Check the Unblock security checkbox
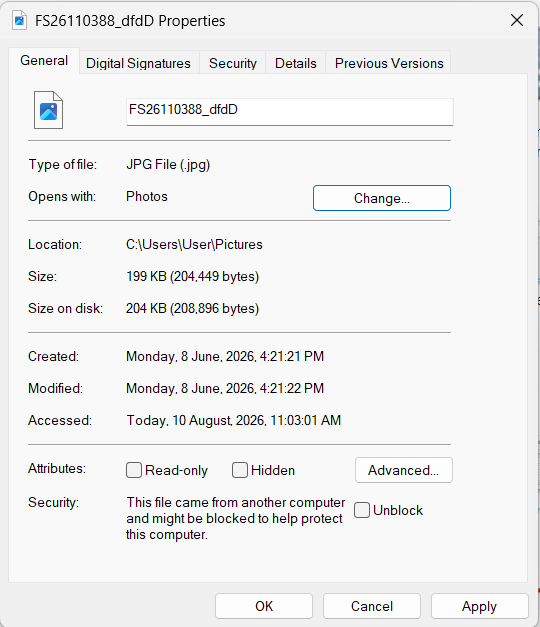 (x=362, y=510)
